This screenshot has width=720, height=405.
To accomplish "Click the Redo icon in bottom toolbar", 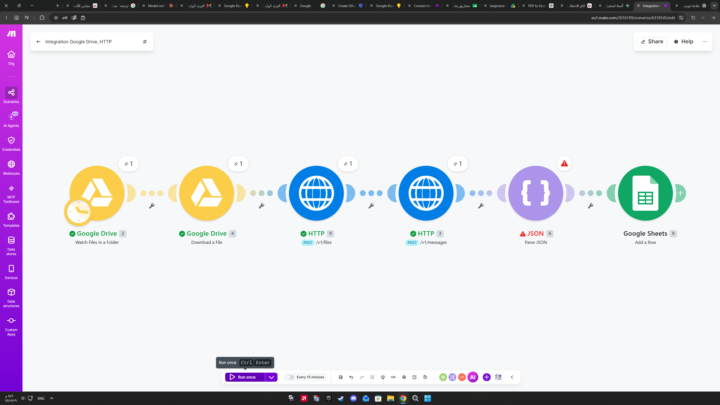I will (x=362, y=377).
